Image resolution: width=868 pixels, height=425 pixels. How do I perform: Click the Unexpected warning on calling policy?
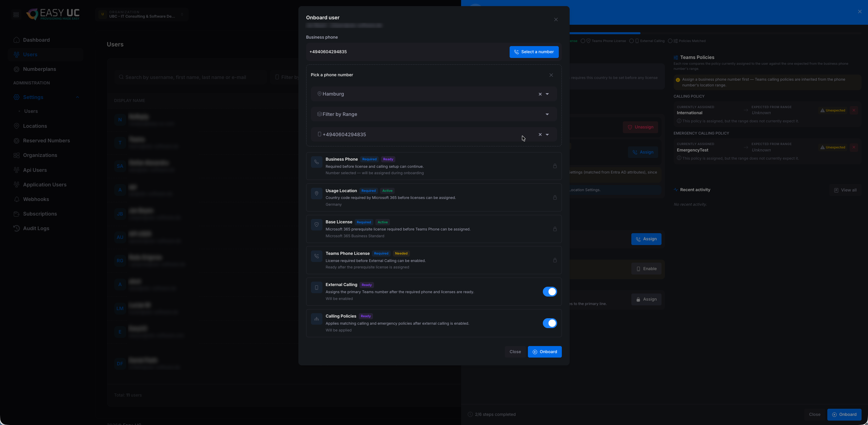click(833, 110)
